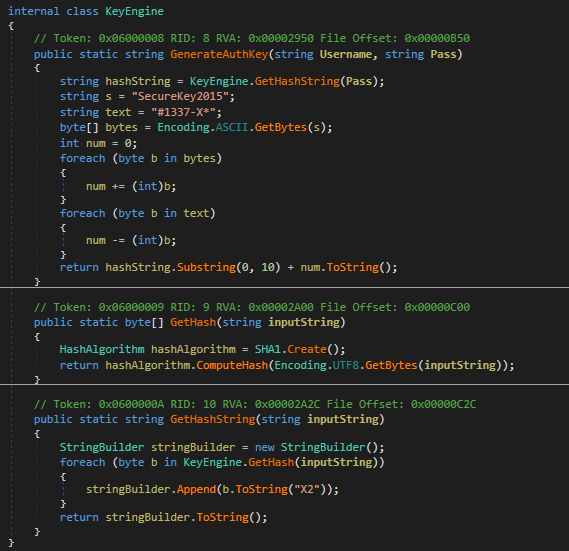Screen dimensions: 569x551
Task: Click ToString in 'return stringBuilder.ToString()'
Action: [x=222, y=517]
